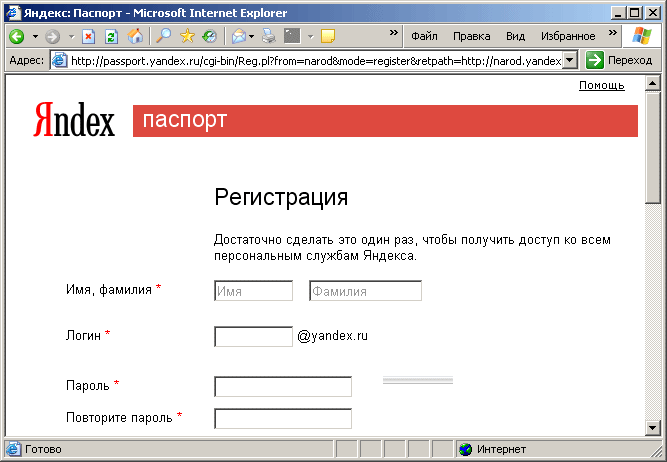Click the scrollbar up arrow
The image size is (667, 462).
point(653,83)
